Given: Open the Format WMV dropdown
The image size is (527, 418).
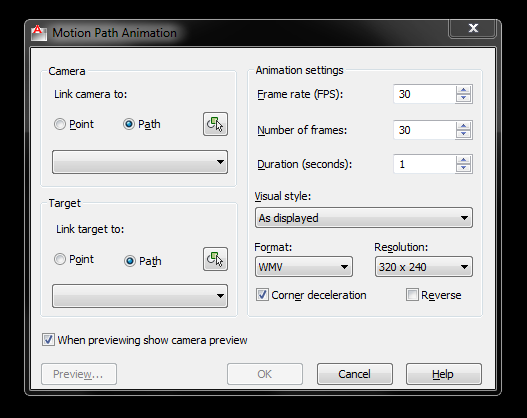Looking at the screenshot, I should (304, 267).
